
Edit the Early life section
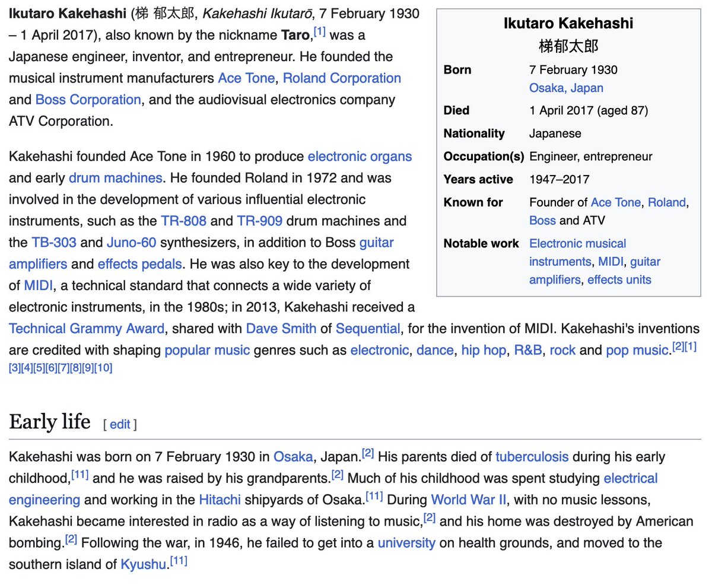(x=120, y=424)
